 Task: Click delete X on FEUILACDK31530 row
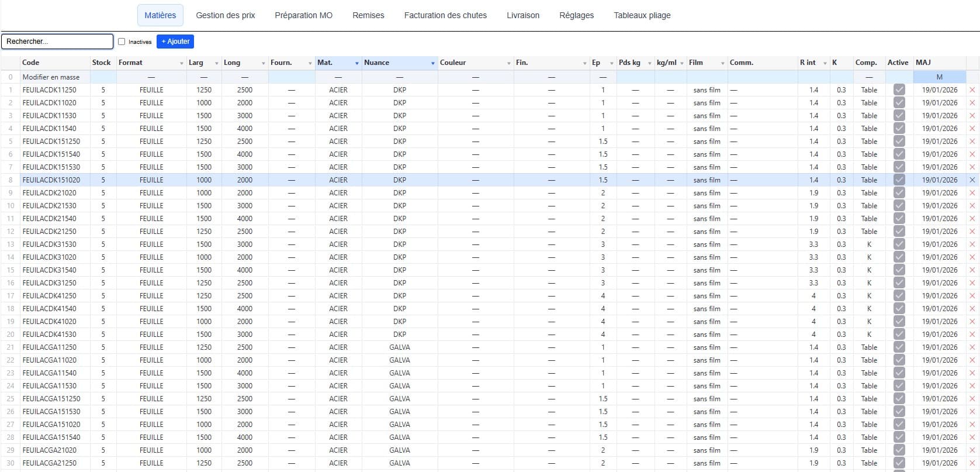[x=972, y=244]
